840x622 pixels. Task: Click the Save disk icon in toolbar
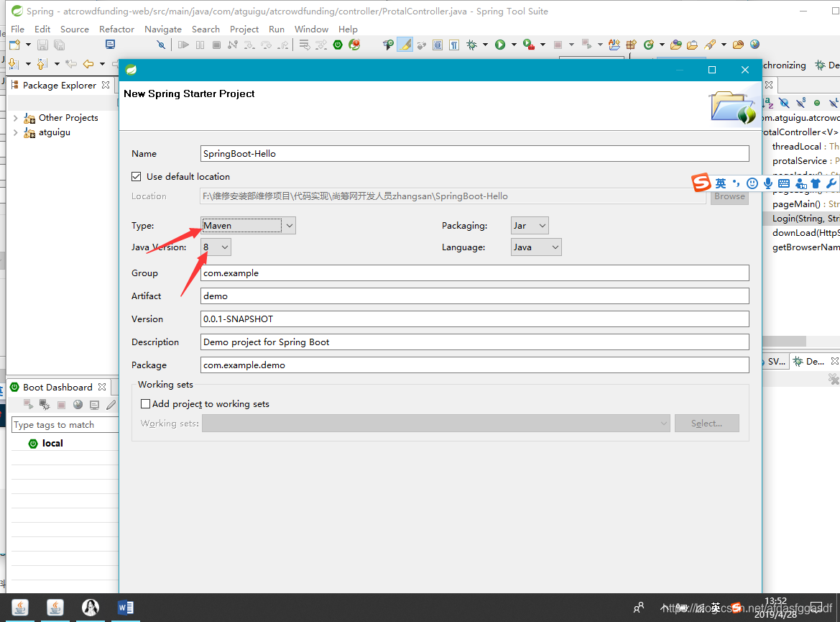[x=43, y=45]
